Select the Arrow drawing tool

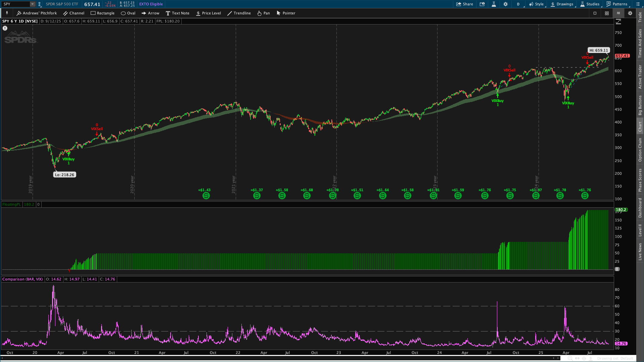coord(150,13)
